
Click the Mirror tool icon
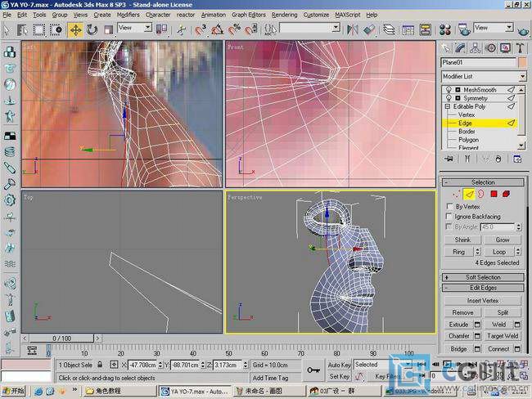[353, 29]
